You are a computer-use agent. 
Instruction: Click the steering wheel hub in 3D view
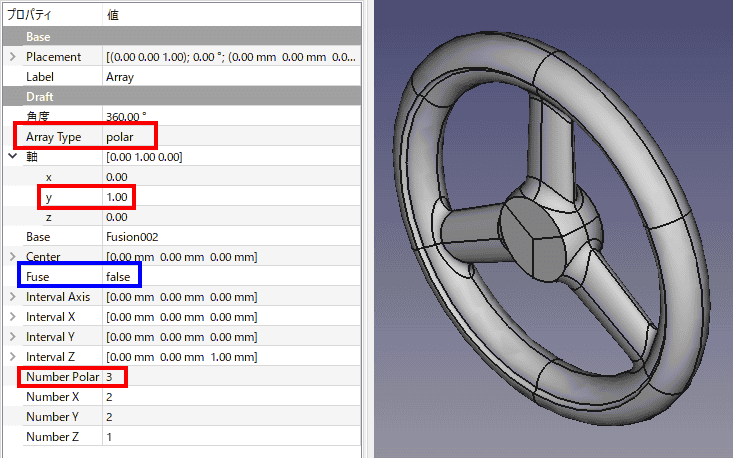533,238
